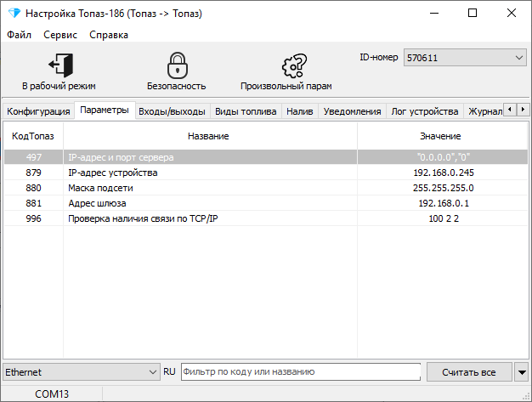Open the Виды топлива tab

(246, 111)
